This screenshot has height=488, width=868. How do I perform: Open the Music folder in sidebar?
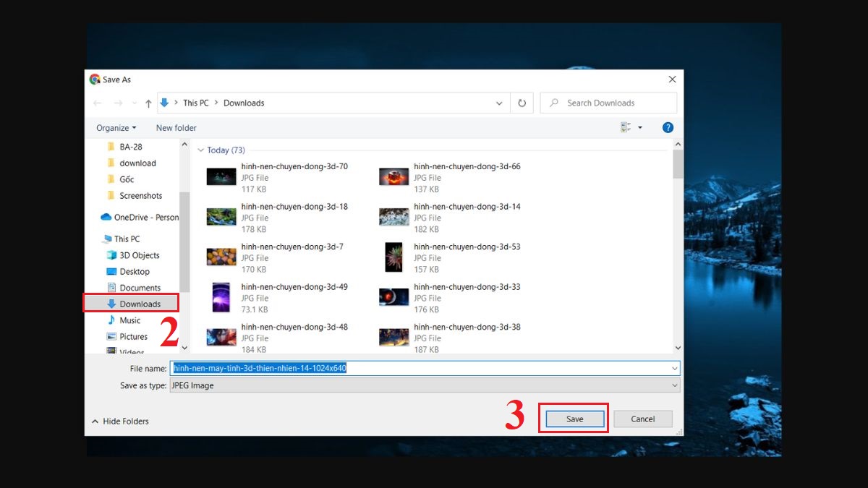pos(129,320)
